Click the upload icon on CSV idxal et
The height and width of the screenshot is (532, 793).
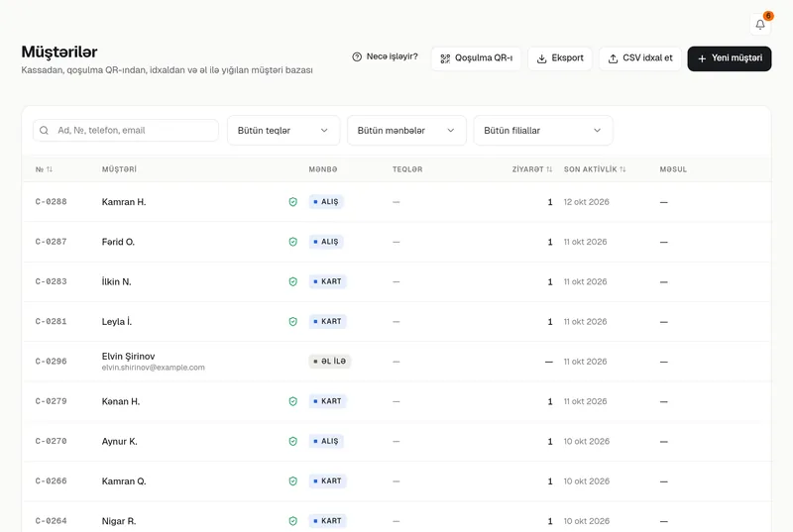point(613,58)
